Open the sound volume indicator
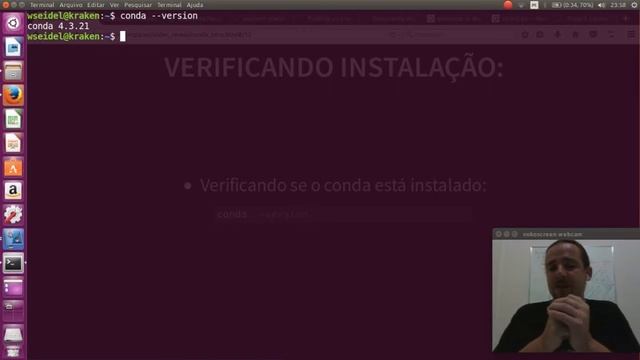Screen dimensions: 640x360 point(602,5)
